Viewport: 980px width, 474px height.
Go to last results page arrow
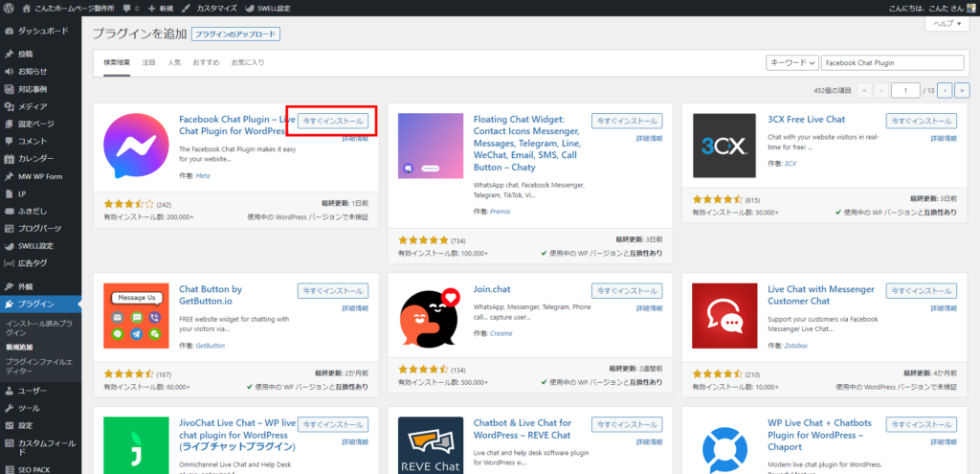coord(962,91)
